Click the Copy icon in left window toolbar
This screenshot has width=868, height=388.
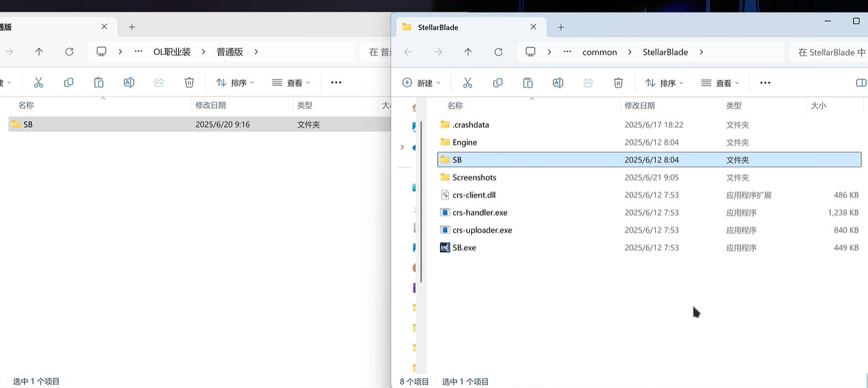point(69,83)
